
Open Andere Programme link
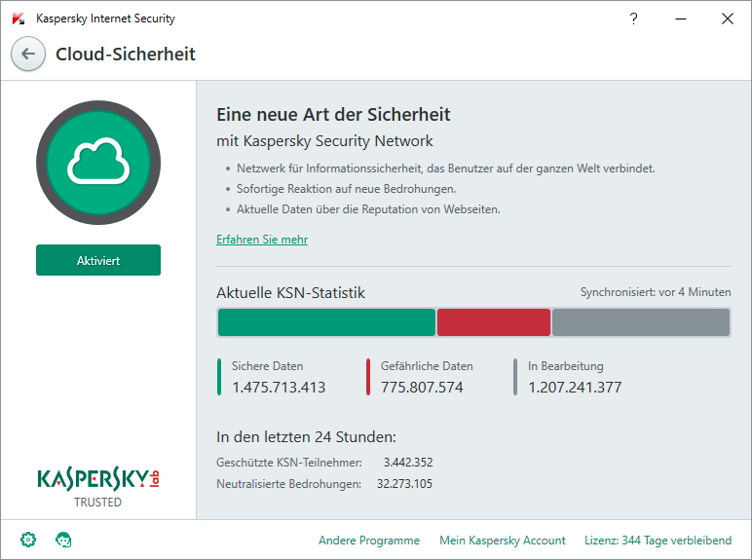click(x=369, y=541)
